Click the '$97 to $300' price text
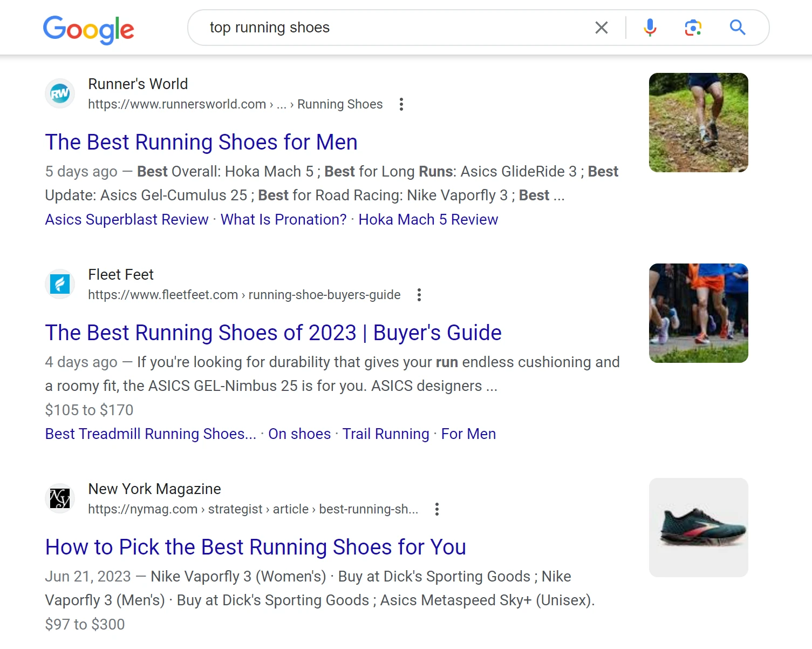Viewport: 812px width, 649px height. [x=85, y=625]
